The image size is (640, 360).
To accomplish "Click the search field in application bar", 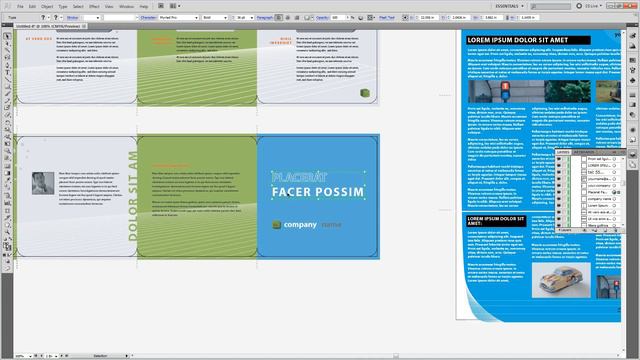I will [x=551, y=6].
